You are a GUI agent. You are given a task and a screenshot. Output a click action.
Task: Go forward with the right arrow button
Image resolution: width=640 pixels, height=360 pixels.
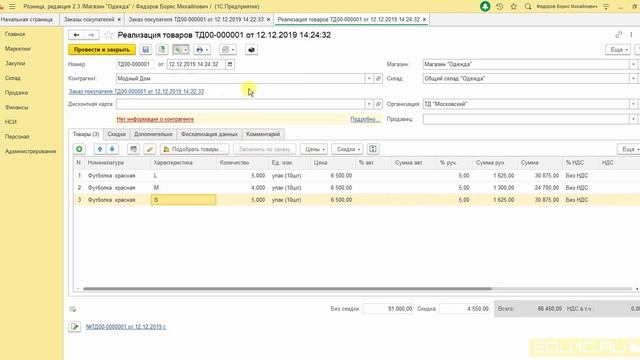[x=91, y=35]
